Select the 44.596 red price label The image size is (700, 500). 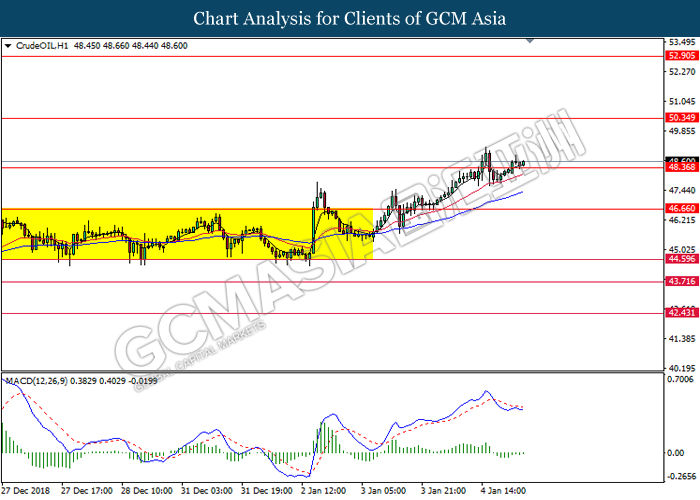point(682,259)
